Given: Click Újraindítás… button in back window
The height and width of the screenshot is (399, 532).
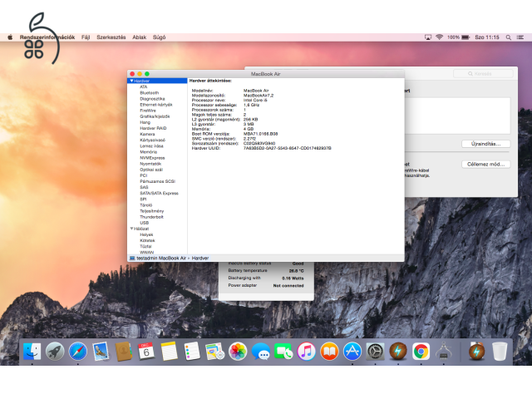Looking at the screenshot, I should click(x=485, y=144).
